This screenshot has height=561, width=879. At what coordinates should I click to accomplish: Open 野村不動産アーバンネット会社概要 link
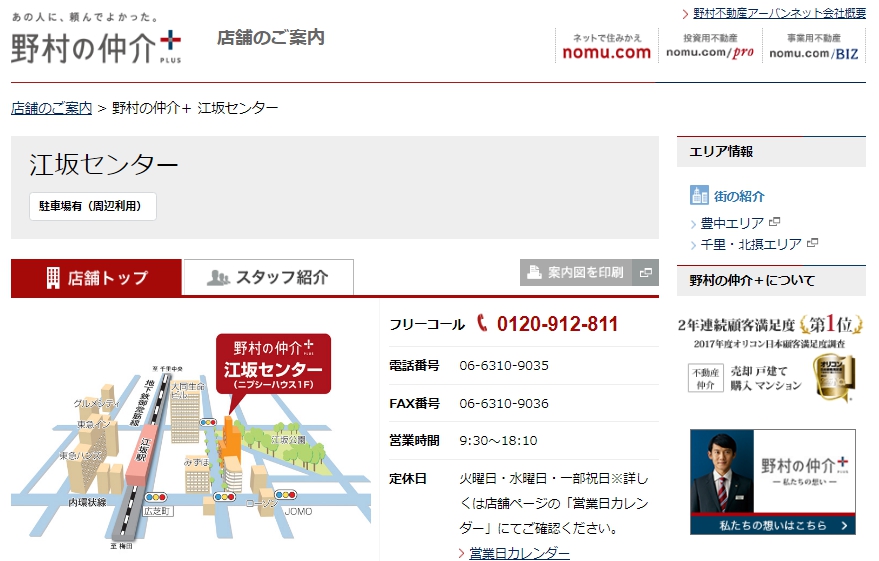point(779,13)
